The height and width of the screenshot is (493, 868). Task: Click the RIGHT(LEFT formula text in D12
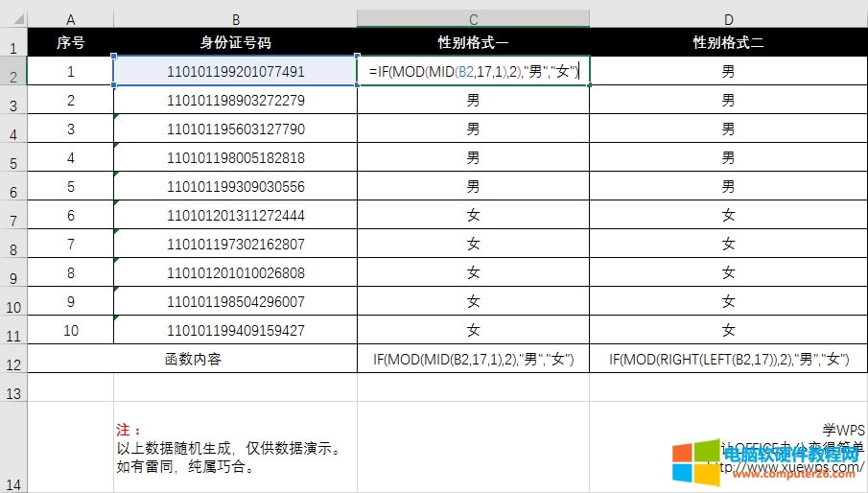tap(729, 359)
